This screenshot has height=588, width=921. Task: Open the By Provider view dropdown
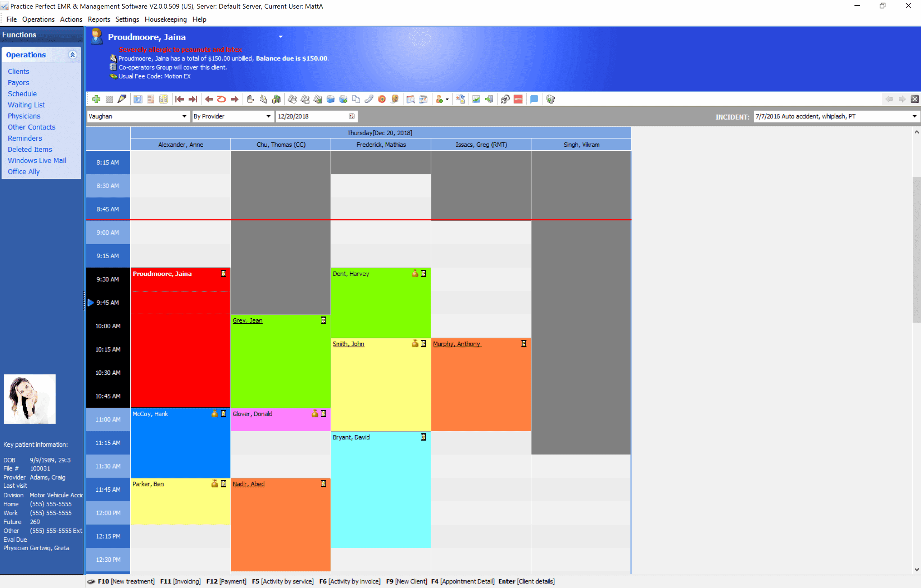[268, 116]
